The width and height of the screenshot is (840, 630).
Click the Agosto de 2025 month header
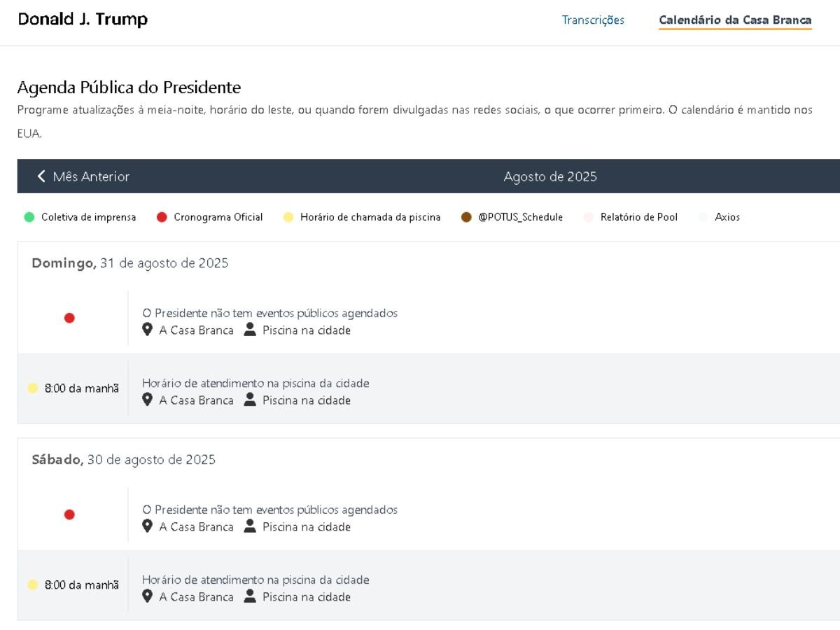(550, 176)
